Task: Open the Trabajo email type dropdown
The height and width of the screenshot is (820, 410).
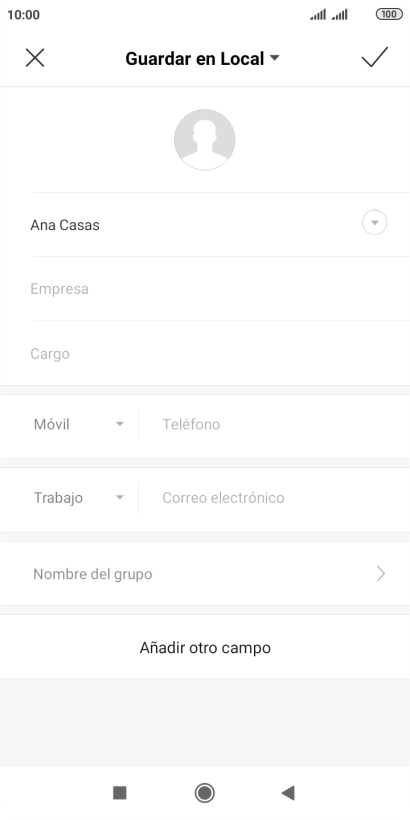Action: click(x=79, y=497)
